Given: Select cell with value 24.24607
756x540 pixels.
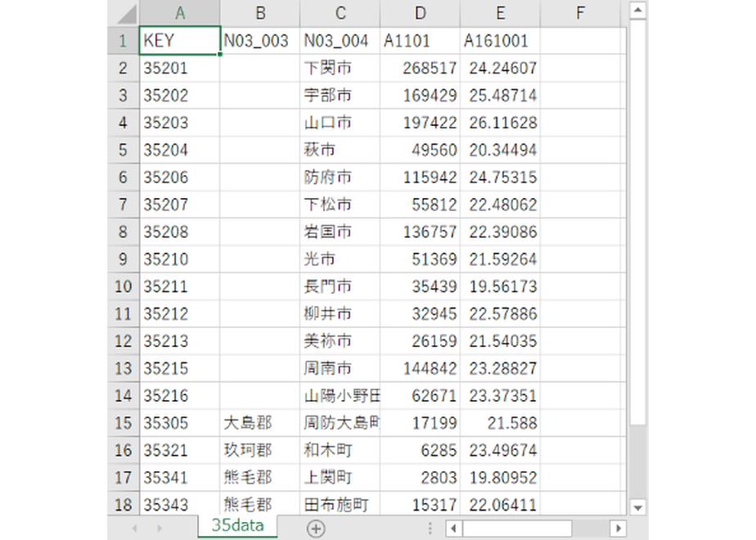Looking at the screenshot, I should coord(500,68).
